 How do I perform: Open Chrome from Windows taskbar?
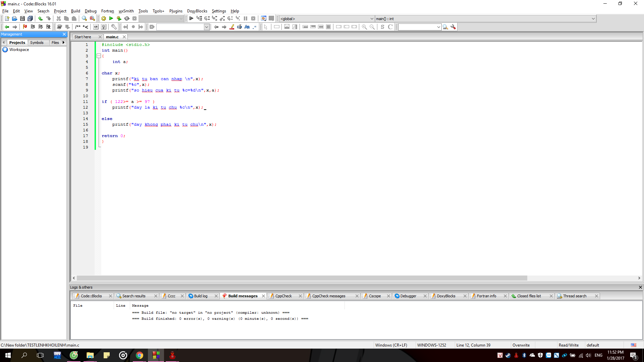140,355
